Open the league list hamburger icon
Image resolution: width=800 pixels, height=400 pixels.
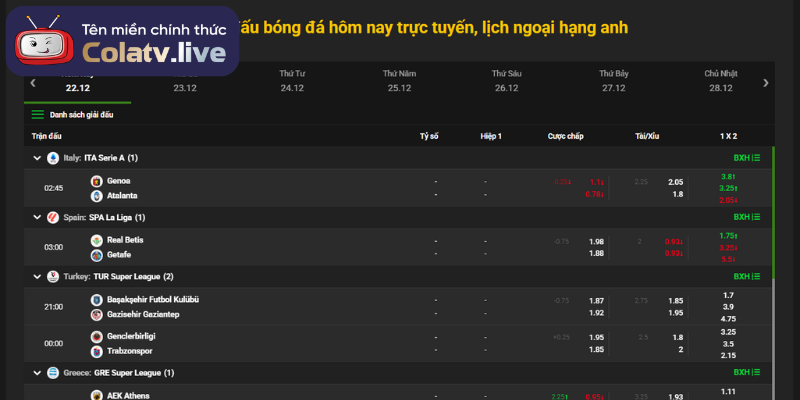pos(38,115)
